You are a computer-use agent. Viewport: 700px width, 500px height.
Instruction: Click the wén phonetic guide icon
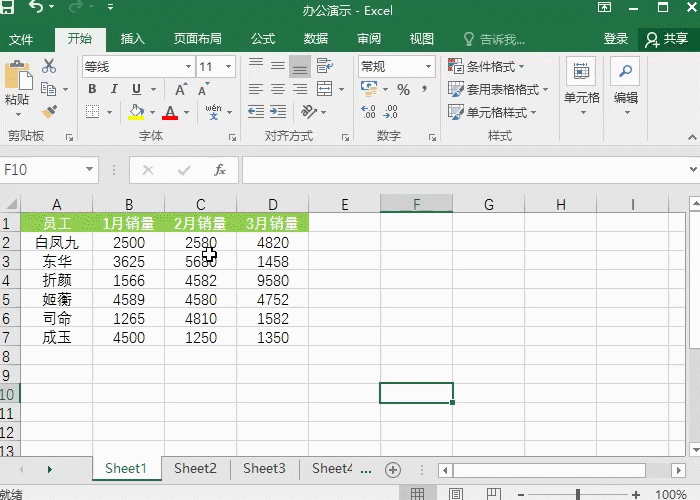click(213, 112)
